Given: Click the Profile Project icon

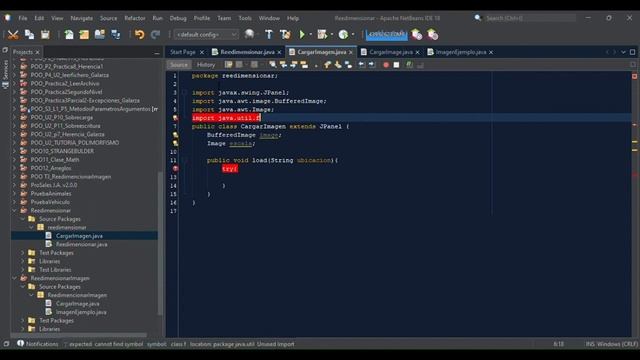Looking at the screenshot, I should click(343, 35).
